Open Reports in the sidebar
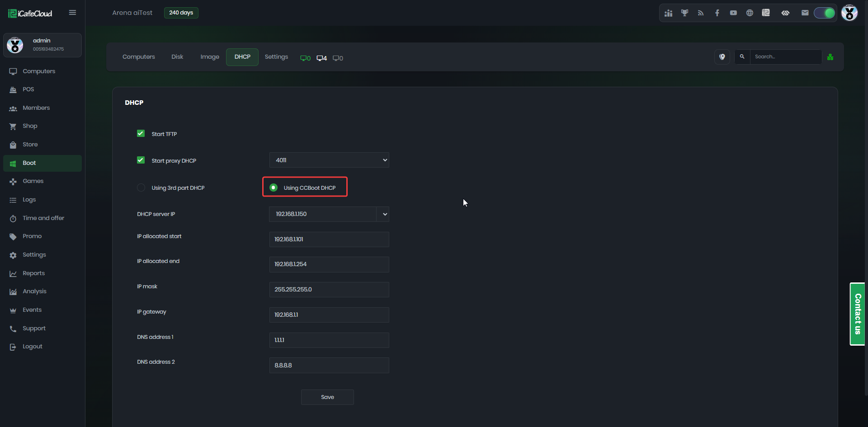 tap(33, 273)
